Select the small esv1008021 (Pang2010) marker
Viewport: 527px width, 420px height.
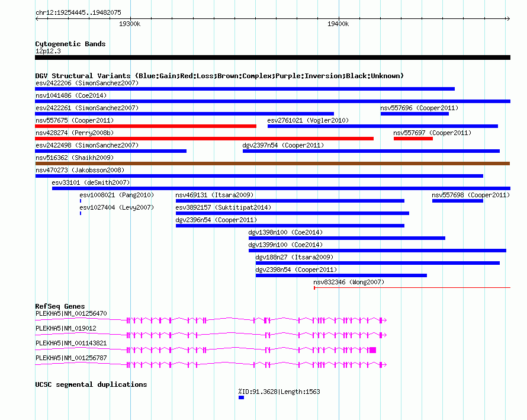click(81, 201)
